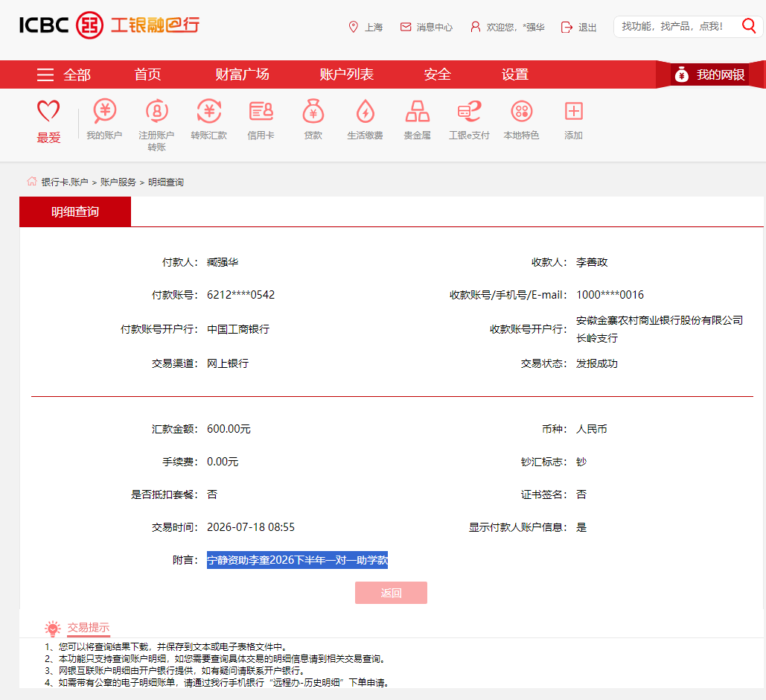Open the 贵金属 icon
This screenshot has height=700, width=766.
point(417,111)
